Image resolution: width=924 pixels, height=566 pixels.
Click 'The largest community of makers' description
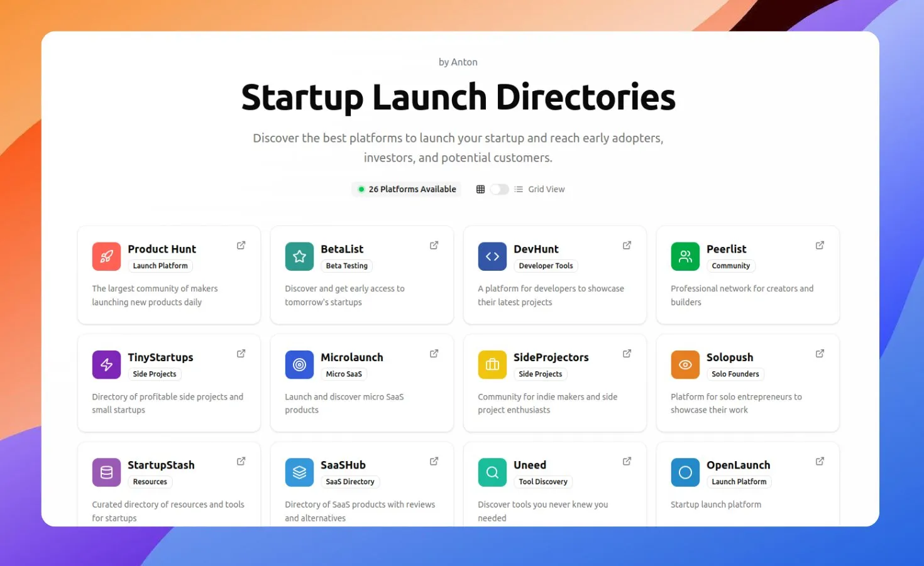(x=155, y=295)
